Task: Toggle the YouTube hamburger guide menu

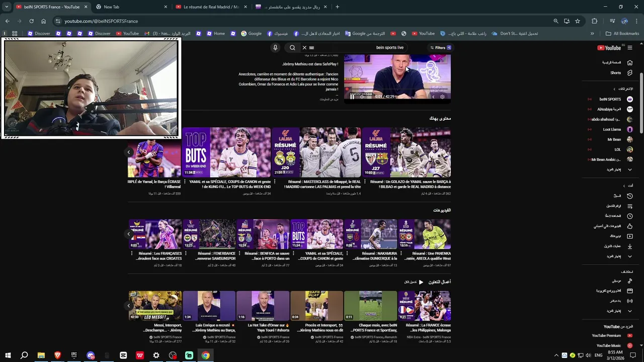Action: [x=629, y=48]
